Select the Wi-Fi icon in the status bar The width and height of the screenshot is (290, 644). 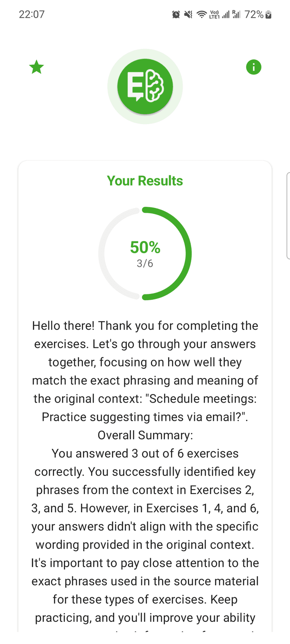[x=201, y=14]
